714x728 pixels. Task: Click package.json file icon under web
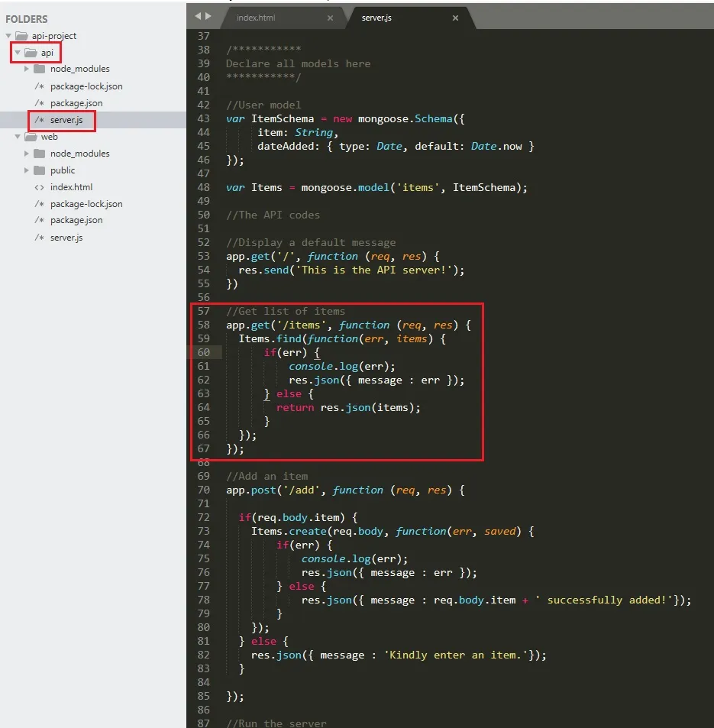pyautogui.click(x=40, y=220)
